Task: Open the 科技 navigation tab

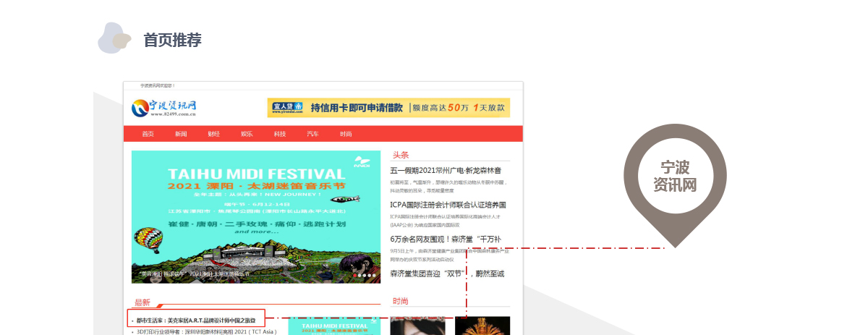Action: point(279,135)
